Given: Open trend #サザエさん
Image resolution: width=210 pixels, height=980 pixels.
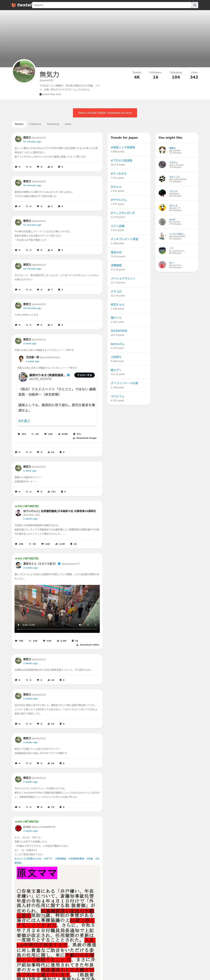Looking at the screenshot, I should click(x=119, y=200).
